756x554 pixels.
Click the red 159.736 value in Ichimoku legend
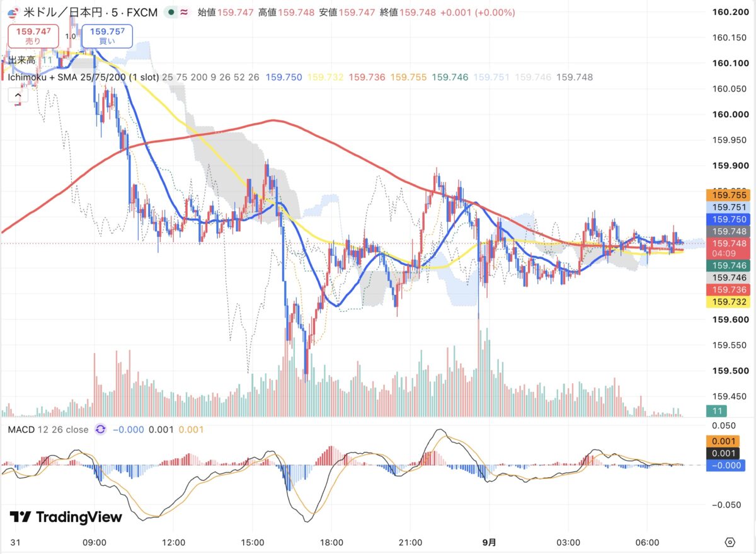click(367, 77)
